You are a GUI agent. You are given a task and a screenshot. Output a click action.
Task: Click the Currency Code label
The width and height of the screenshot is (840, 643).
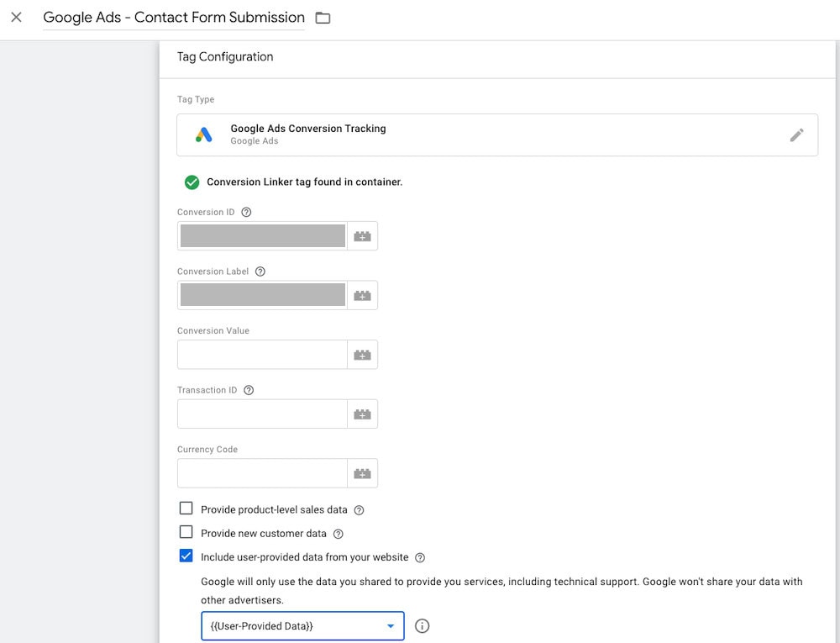(207, 449)
